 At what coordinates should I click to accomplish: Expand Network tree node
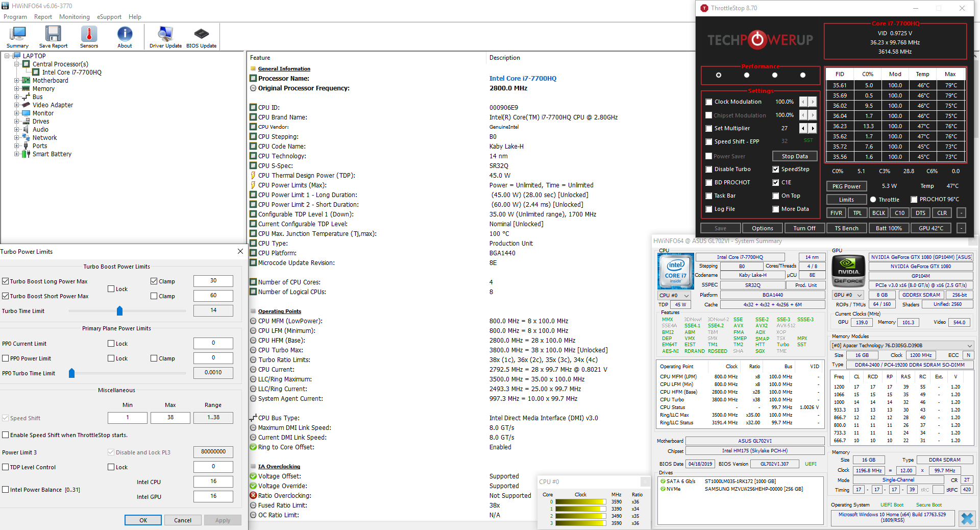[x=16, y=138]
